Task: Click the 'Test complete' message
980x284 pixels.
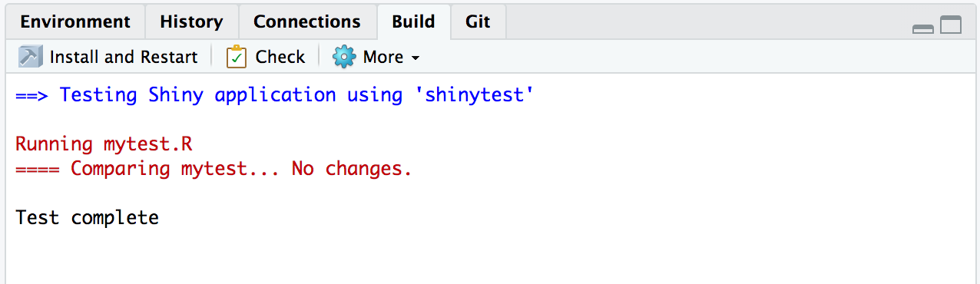Action: 87,218
